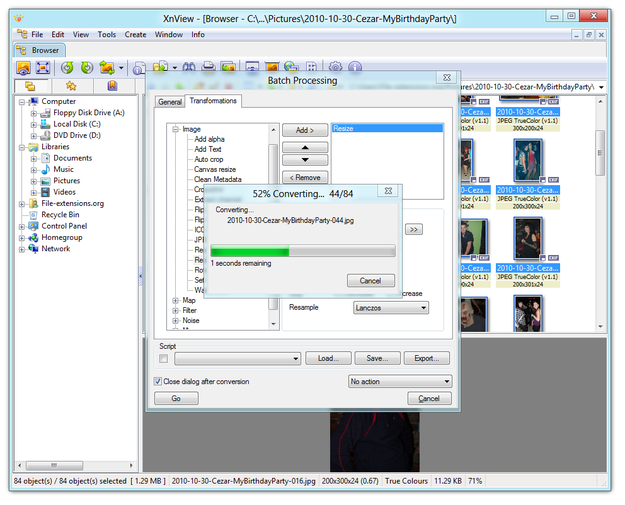Open the Lanczos resample dropdown
The height and width of the screenshot is (505, 625).
pos(391,308)
